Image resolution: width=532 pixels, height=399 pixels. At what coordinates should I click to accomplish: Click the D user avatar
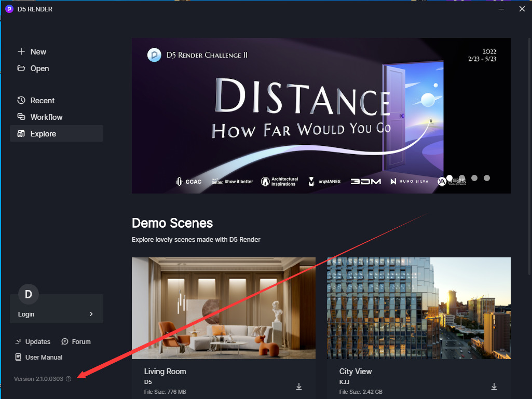[29, 294]
